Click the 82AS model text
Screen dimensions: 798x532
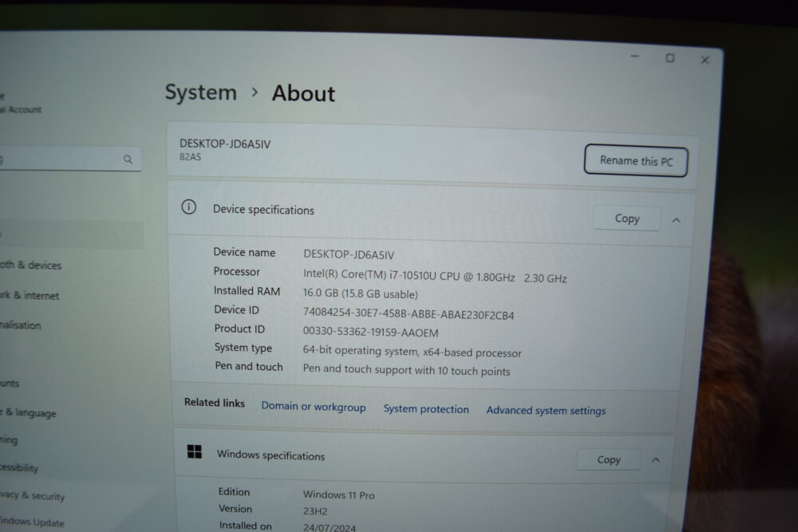coord(191,157)
